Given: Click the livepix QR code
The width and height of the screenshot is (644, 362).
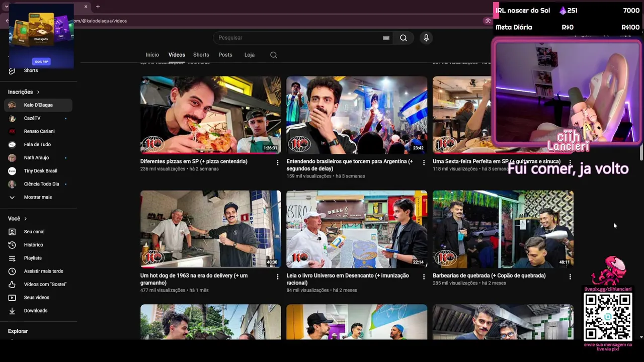Looking at the screenshot, I should (608, 317).
